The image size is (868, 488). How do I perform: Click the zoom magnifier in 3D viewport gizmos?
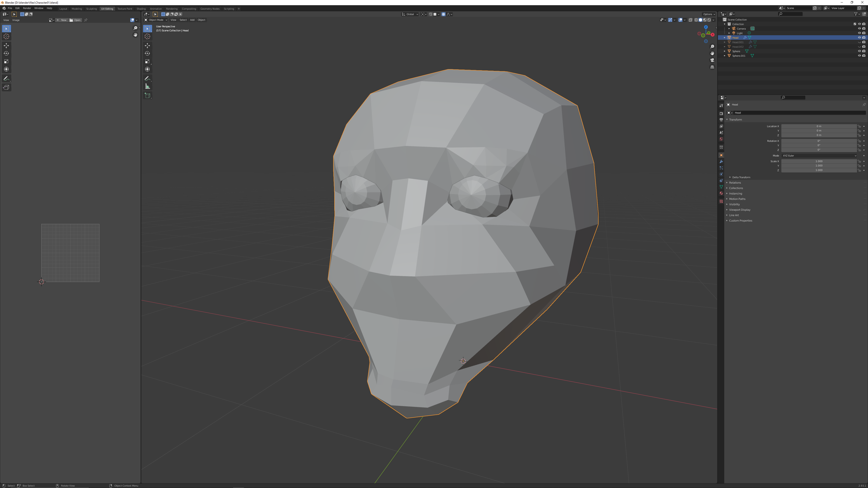(x=712, y=47)
